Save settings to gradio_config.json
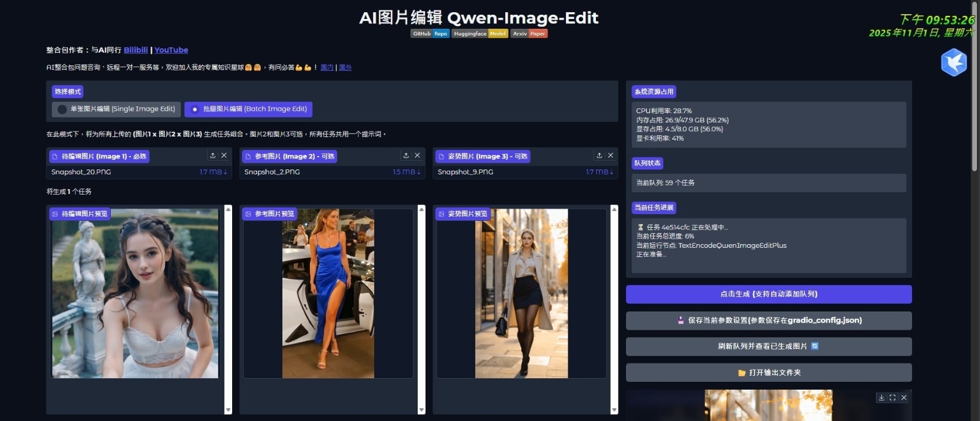The image size is (980, 421). (769, 321)
